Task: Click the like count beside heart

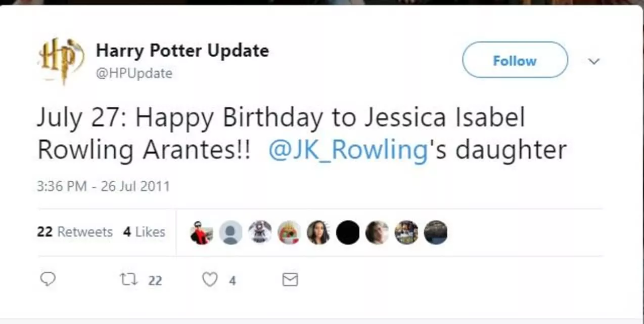Action: 233,280
